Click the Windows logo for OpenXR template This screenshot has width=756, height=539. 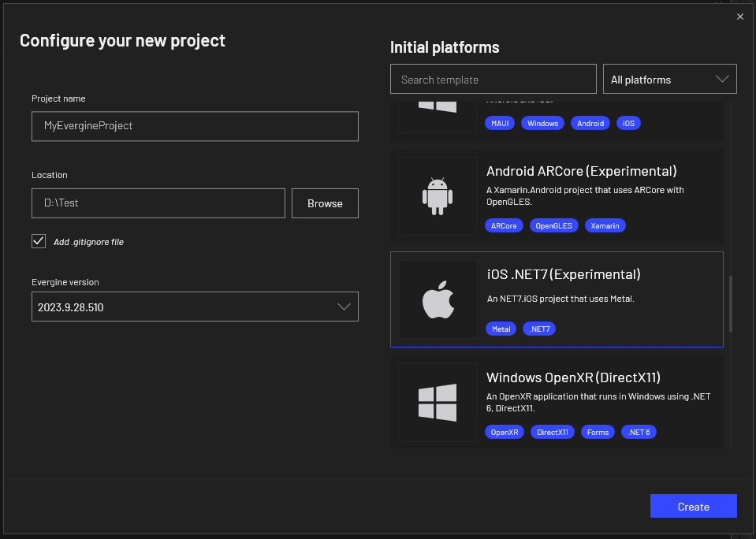click(437, 403)
